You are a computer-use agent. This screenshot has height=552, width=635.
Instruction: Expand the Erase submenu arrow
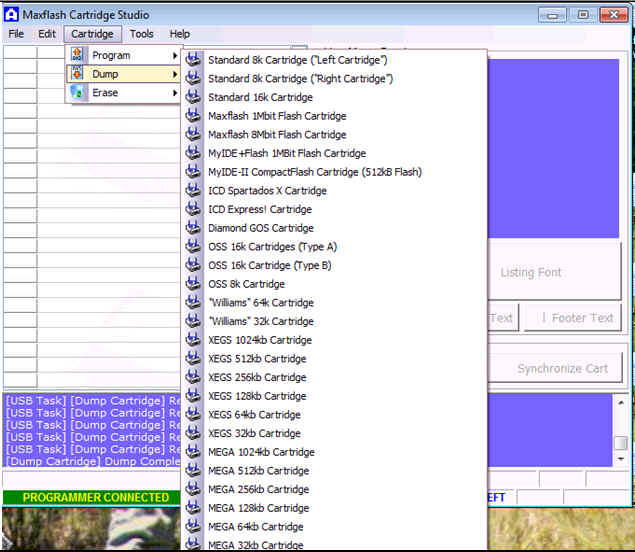tap(174, 93)
